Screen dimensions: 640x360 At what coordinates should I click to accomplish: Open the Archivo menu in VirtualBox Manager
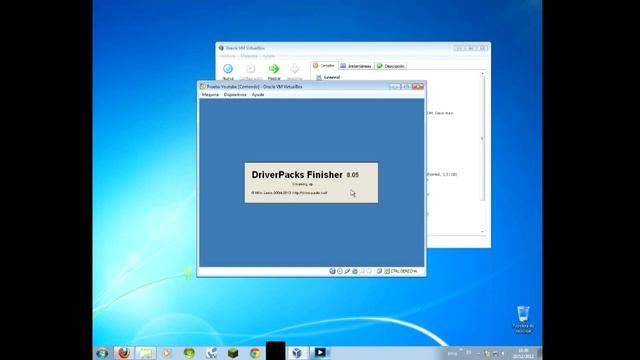[x=228, y=56]
